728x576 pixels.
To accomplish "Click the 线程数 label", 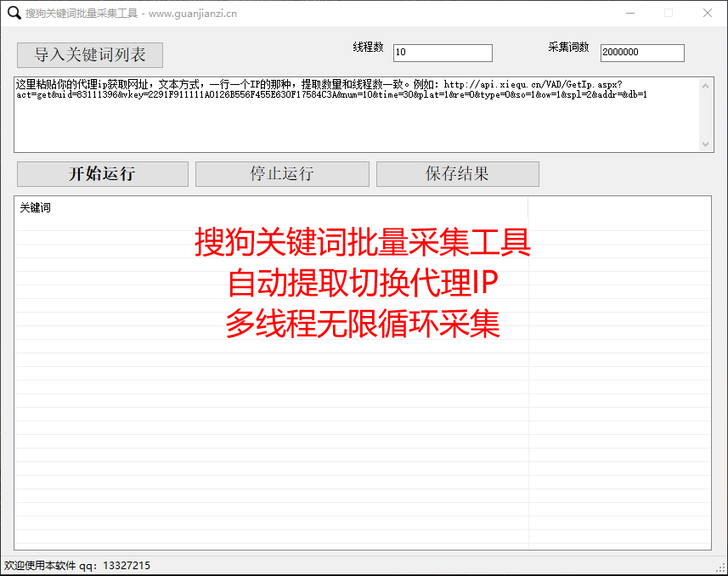I will point(368,47).
